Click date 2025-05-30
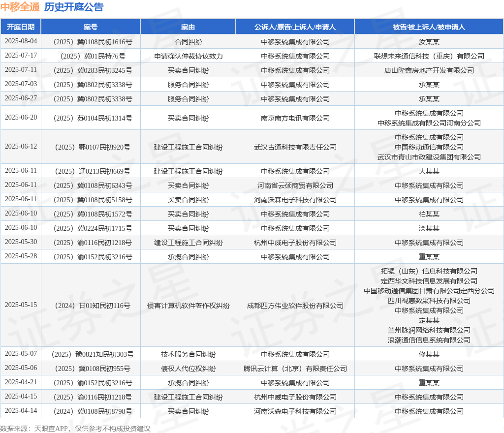The width and height of the screenshot is (504, 433). coord(21,242)
